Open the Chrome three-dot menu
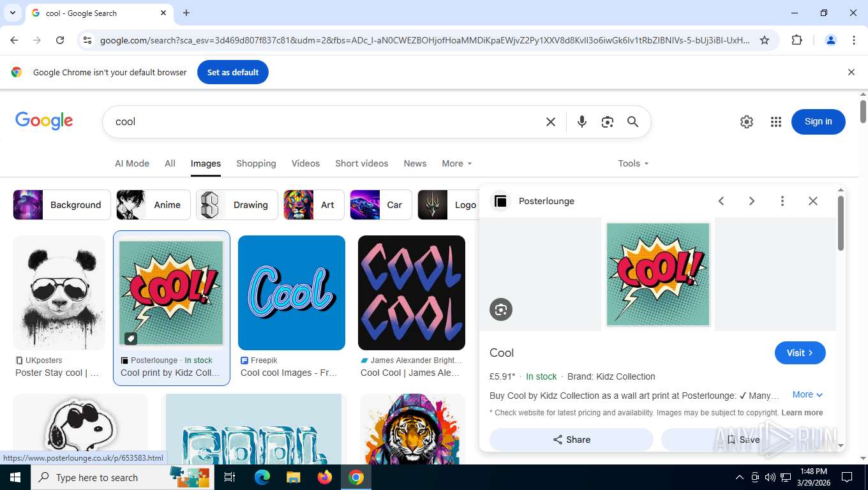This screenshot has height=490, width=868. (x=854, y=40)
